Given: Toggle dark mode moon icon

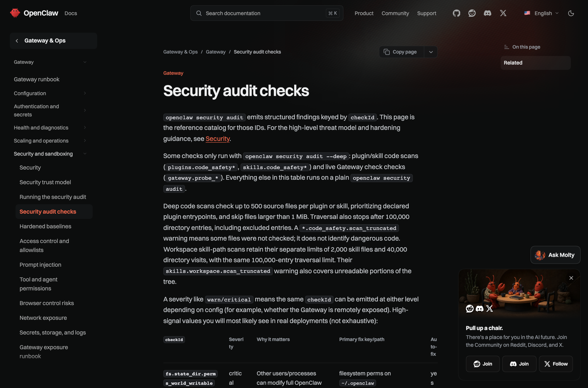Looking at the screenshot, I should pos(571,13).
